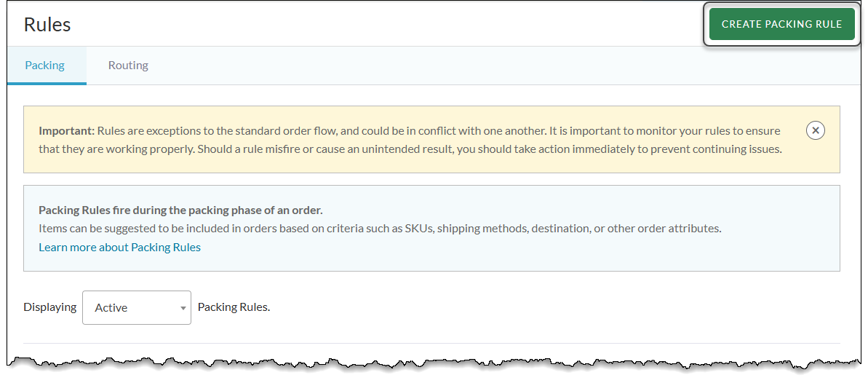Open the Learn more about Packing Rules link
The height and width of the screenshot is (383, 868).
pyautogui.click(x=119, y=248)
